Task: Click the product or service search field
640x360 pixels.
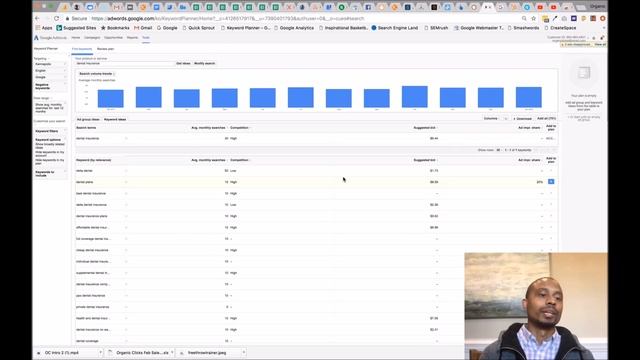Action: 124,64
